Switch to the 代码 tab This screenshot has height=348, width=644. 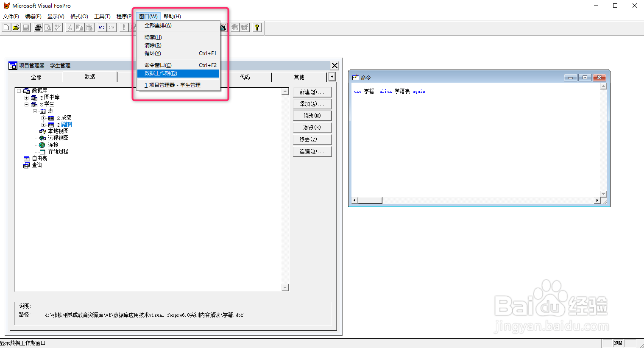[245, 77]
